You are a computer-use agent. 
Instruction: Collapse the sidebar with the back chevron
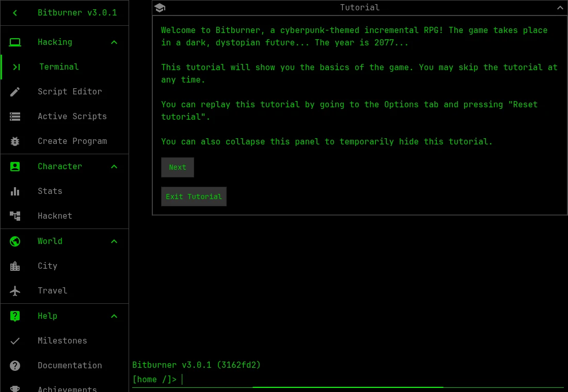[x=15, y=13]
